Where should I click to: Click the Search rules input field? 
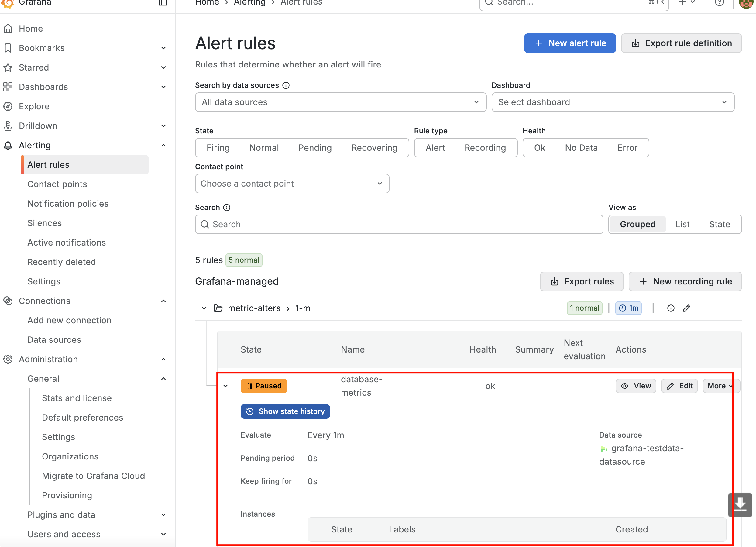tap(399, 224)
